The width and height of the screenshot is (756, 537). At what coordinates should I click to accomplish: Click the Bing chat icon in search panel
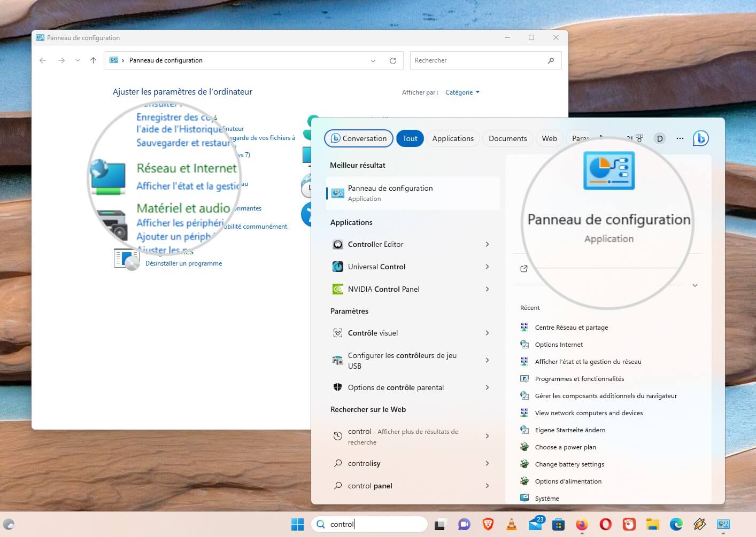(700, 138)
